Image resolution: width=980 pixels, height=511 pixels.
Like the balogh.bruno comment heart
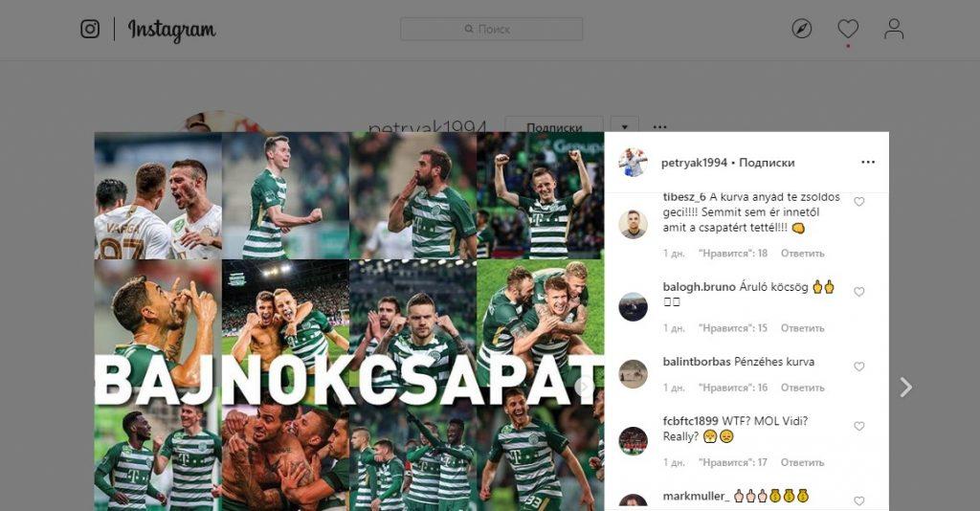[x=859, y=292]
